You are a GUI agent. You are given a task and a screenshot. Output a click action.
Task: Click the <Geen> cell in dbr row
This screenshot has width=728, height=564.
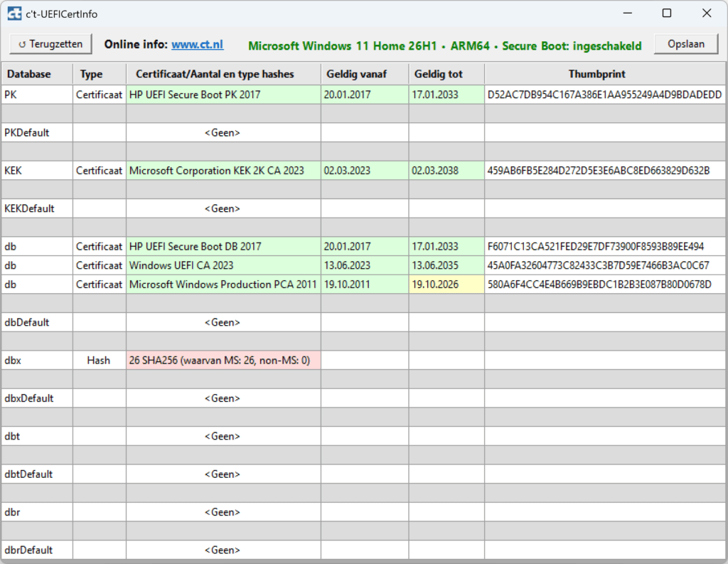(x=223, y=512)
